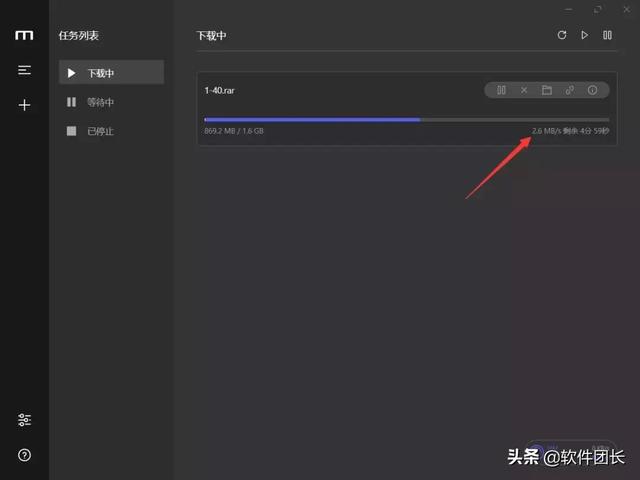Click the 下载中 page heading

pyautogui.click(x=211, y=36)
